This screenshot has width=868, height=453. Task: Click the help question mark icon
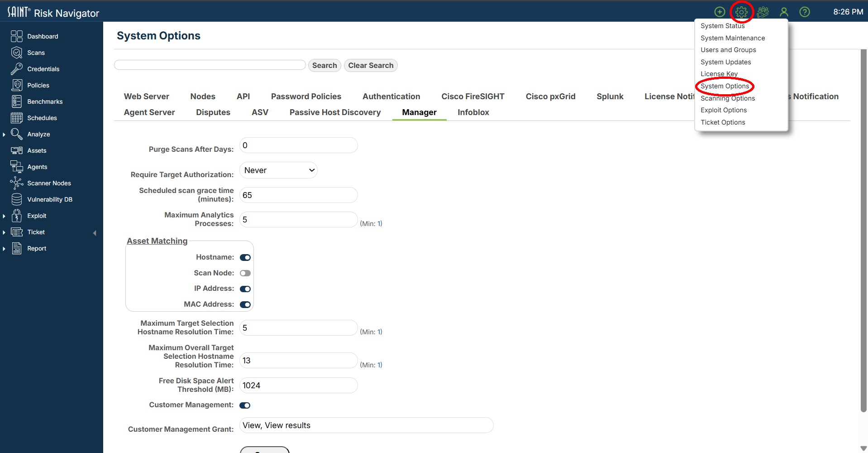click(x=805, y=12)
